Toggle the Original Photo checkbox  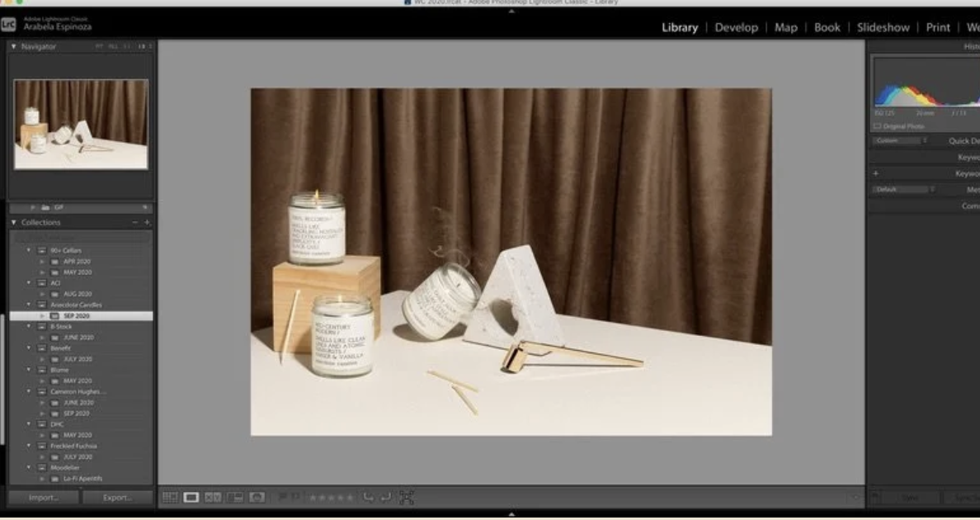click(x=877, y=126)
